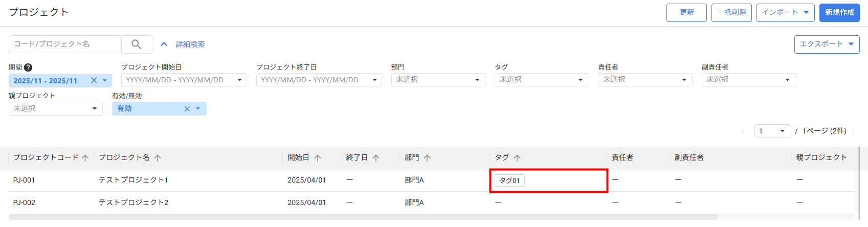Sort by 開始日 column arrow
This screenshot has height=227, width=868.
(x=318, y=158)
